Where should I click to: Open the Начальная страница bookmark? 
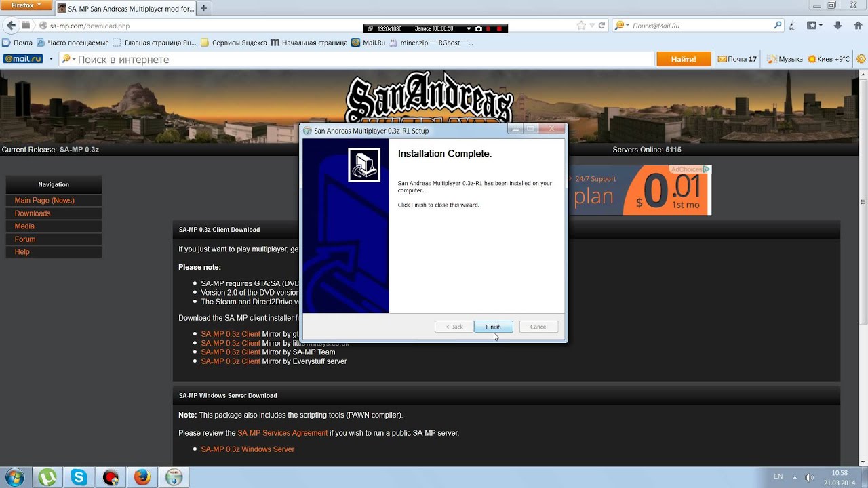pos(309,43)
